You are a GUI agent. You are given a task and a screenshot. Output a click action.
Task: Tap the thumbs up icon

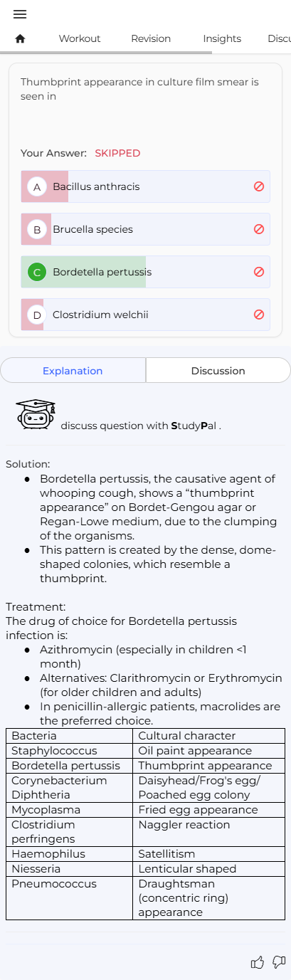(x=258, y=962)
